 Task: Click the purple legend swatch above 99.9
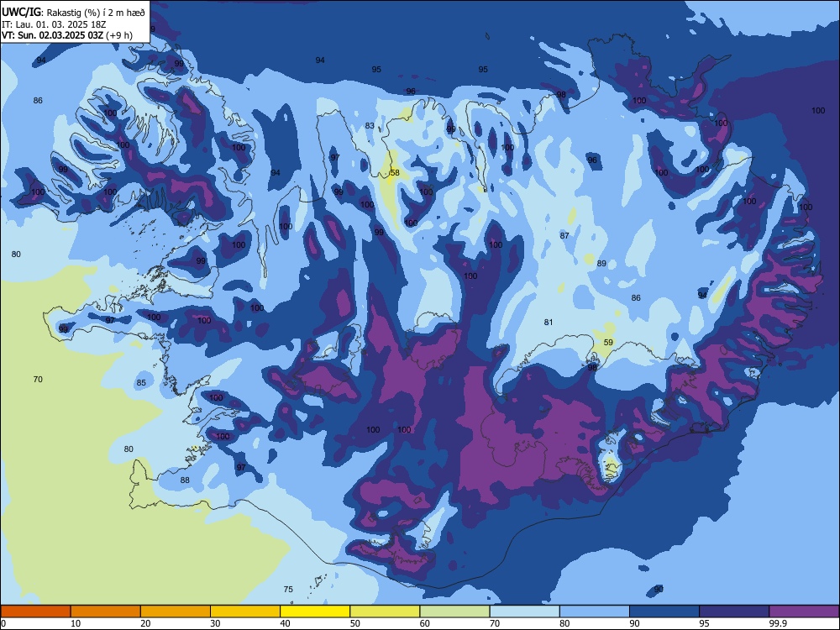click(804, 612)
